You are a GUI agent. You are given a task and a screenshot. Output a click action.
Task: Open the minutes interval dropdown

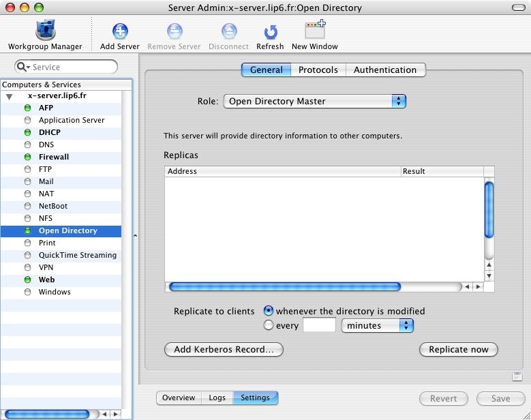coord(377,325)
